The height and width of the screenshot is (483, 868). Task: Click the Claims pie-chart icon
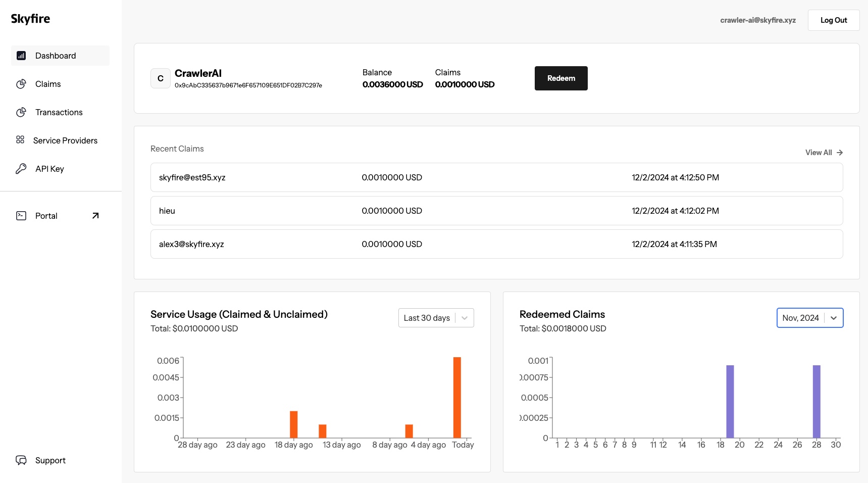pos(21,84)
